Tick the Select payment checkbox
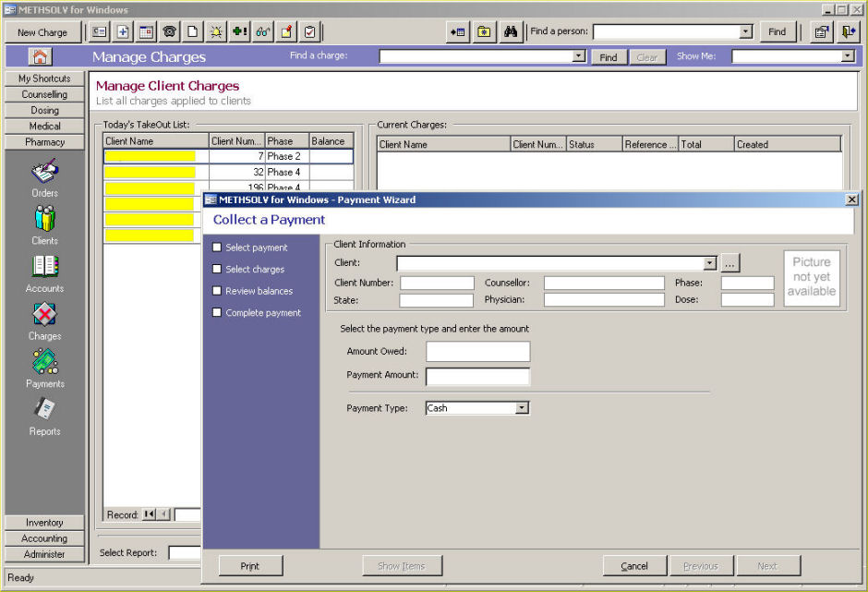The width and height of the screenshot is (868, 592). (217, 248)
